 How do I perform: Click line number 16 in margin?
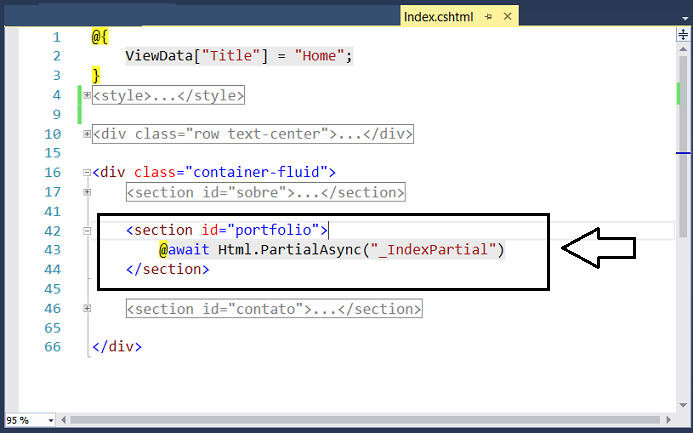coord(53,172)
